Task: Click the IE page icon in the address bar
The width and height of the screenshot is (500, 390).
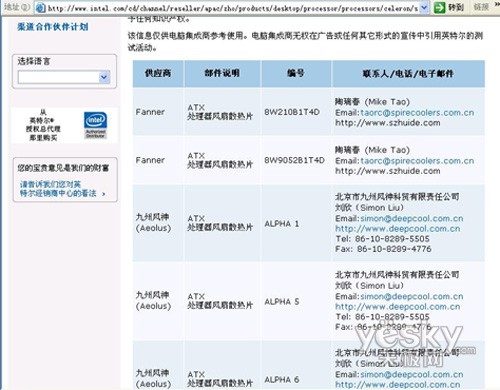Action: (x=40, y=8)
